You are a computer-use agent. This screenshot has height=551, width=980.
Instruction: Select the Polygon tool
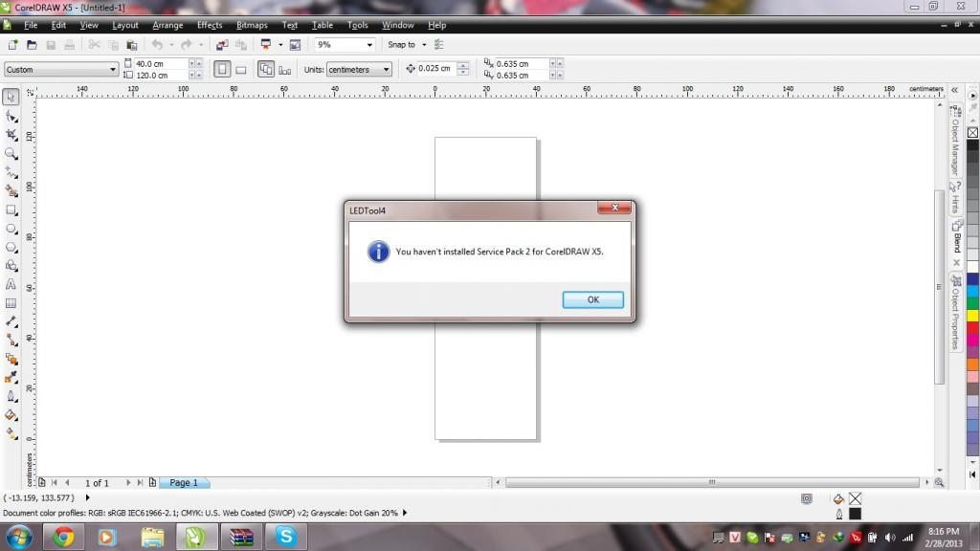point(11,248)
